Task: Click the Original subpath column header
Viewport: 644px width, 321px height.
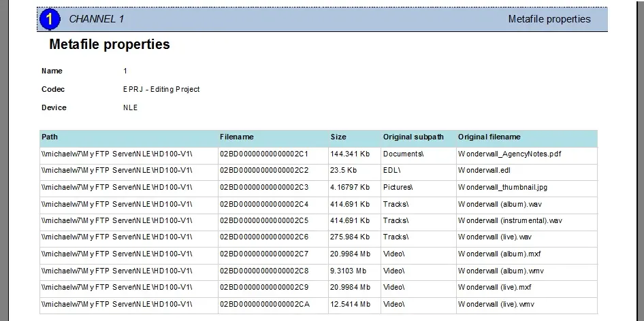Action: [x=413, y=137]
